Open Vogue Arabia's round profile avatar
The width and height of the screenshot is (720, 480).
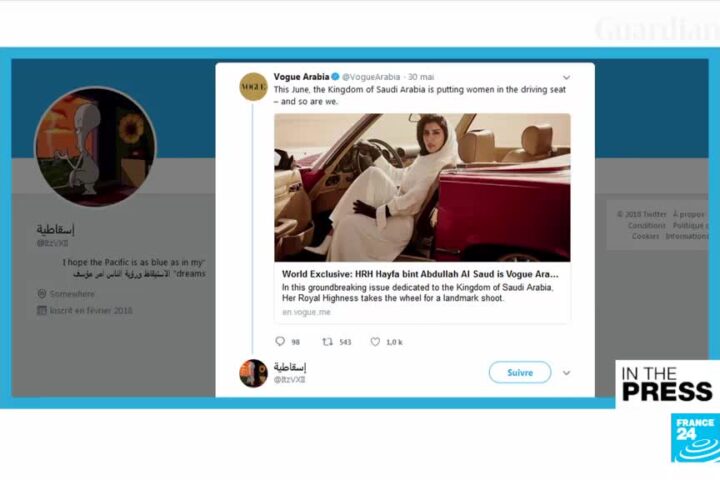253,86
